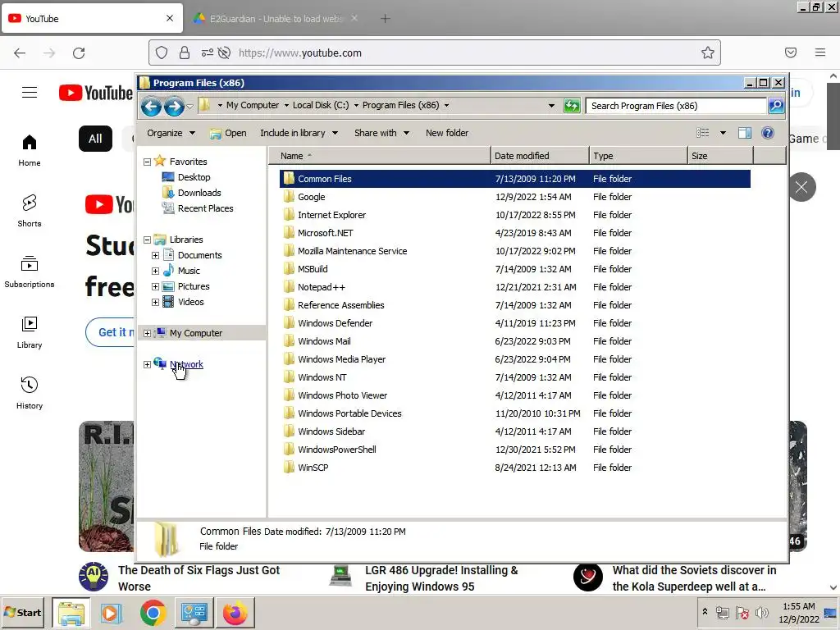This screenshot has height=630, width=840.
Task: Collapse the Favorites tree node
Action: click(x=148, y=162)
